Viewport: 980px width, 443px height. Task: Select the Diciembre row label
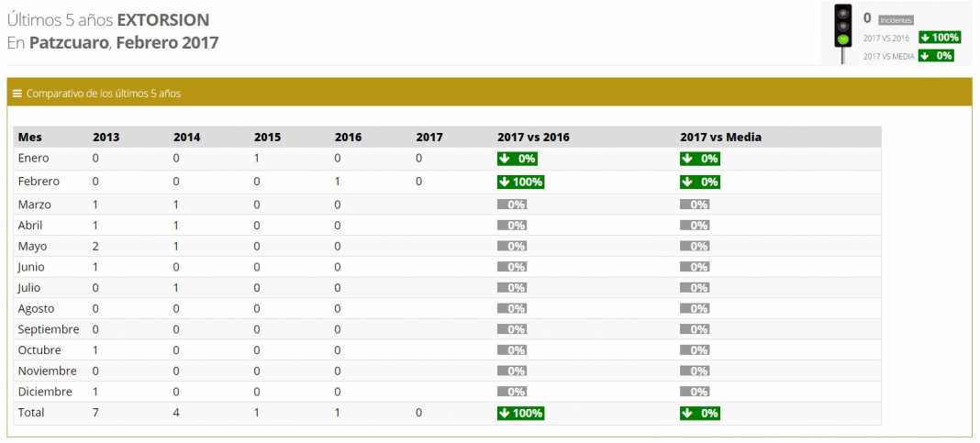[x=44, y=393]
